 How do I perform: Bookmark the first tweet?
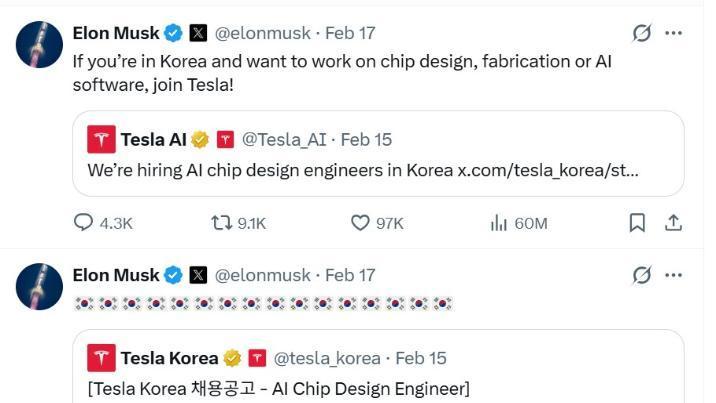[637, 223]
